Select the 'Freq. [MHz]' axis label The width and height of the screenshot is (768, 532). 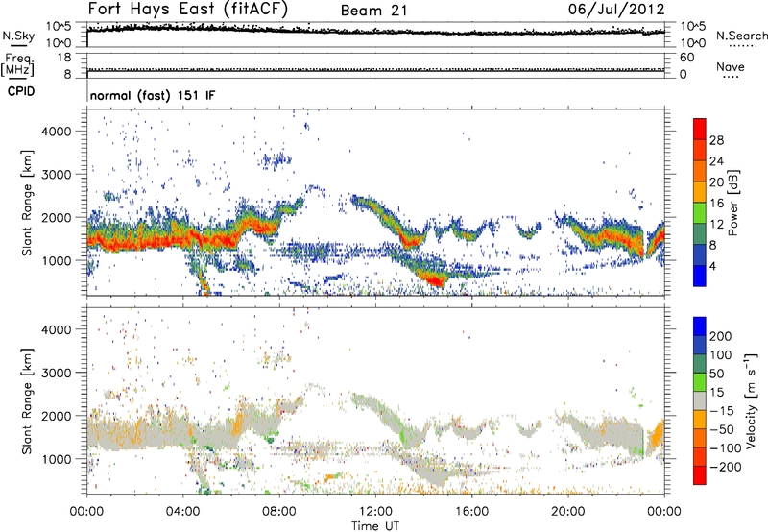(x=17, y=65)
